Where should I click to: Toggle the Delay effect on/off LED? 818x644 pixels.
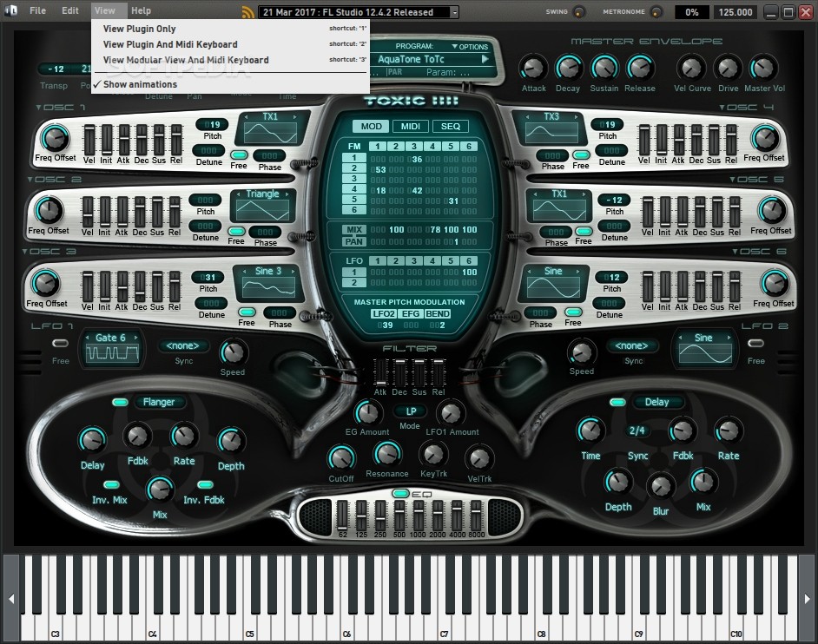tap(617, 402)
